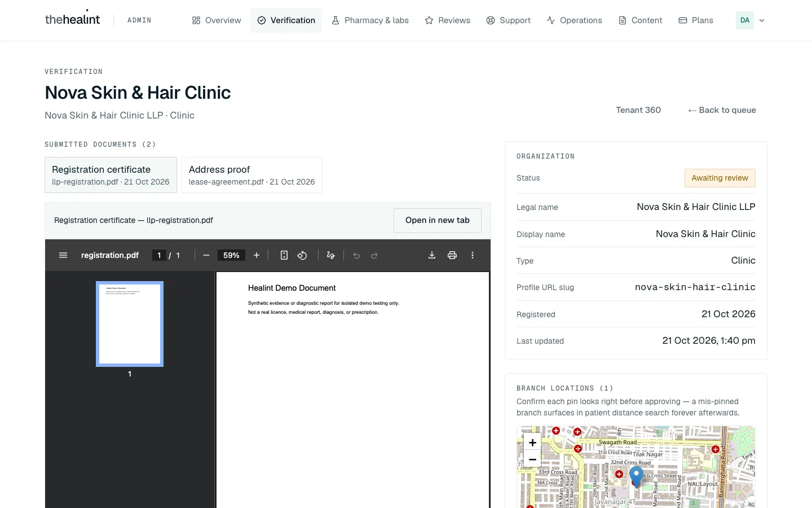
Task: Open the Content section
Action: point(641,20)
